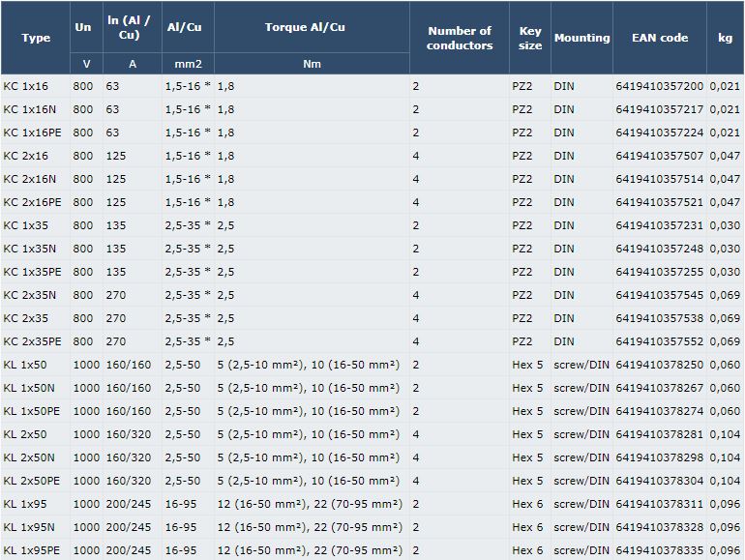The image size is (745, 560).
Task: Select EAN code 6419410378281
Action: [x=660, y=434]
